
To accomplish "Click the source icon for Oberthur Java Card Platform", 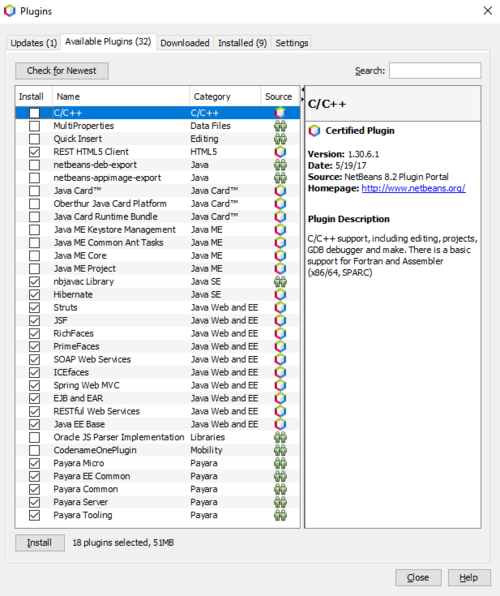I will coord(280,203).
